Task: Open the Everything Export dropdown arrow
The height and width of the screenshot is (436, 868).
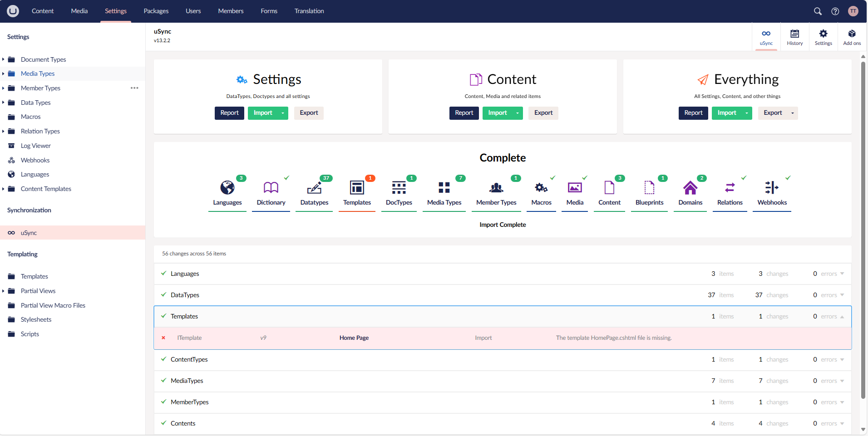Action: [x=793, y=113]
